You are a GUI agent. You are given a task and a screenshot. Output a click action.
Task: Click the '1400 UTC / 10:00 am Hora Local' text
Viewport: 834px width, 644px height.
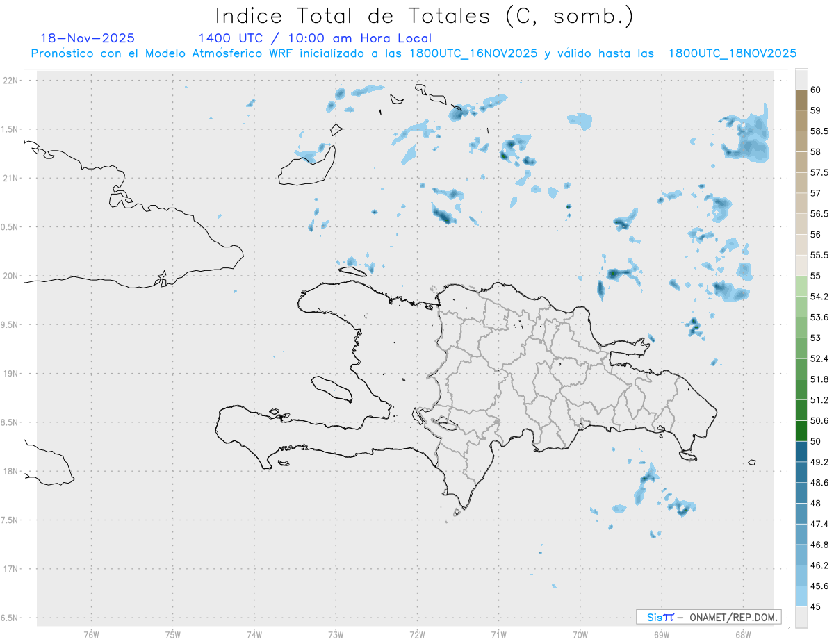[x=315, y=38]
